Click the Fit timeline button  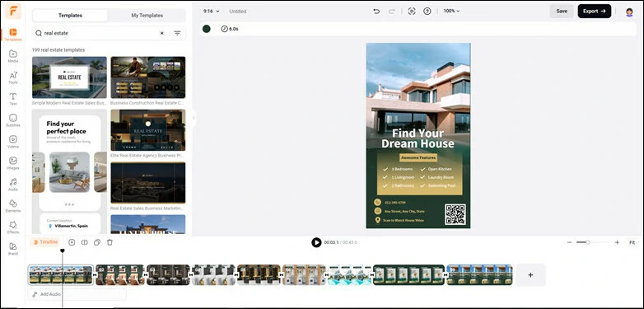(632, 242)
